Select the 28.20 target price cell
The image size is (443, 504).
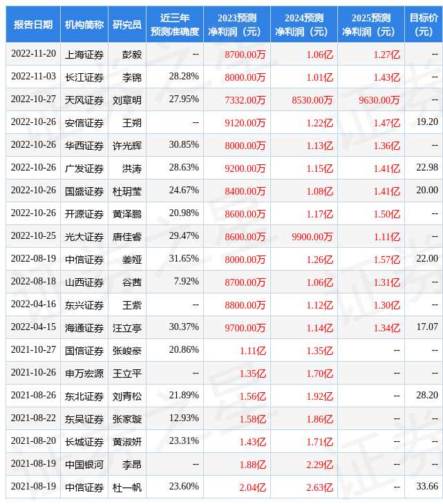tap(427, 396)
